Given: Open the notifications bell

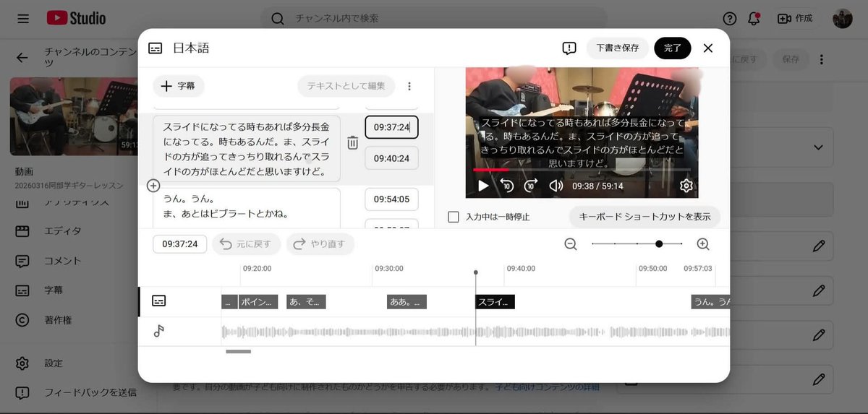Looking at the screenshot, I should click(754, 19).
